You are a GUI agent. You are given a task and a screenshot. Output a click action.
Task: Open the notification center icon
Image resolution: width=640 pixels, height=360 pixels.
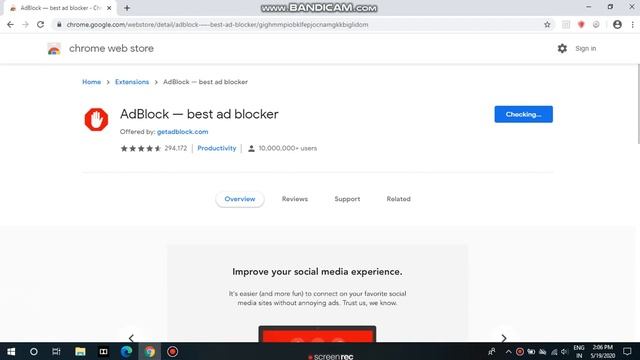tap(627, 351)
